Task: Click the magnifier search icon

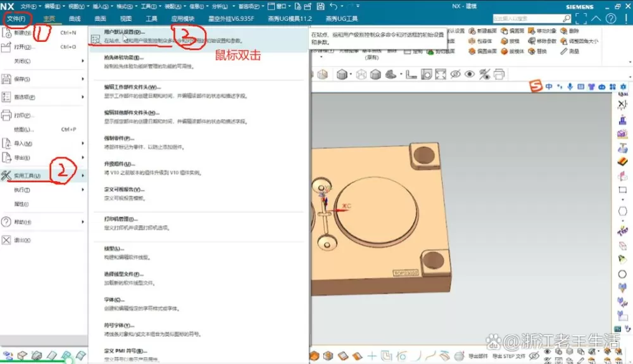Action: click(567, 18)
